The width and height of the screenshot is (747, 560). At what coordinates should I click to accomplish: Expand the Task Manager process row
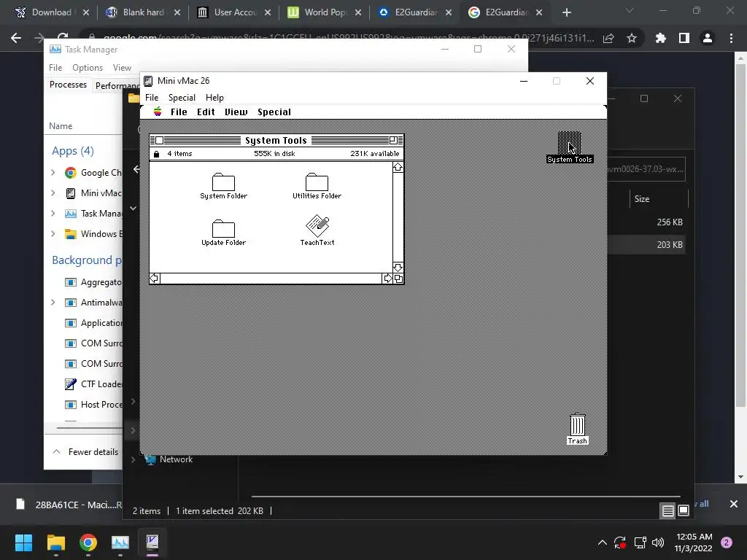(53, 214)
